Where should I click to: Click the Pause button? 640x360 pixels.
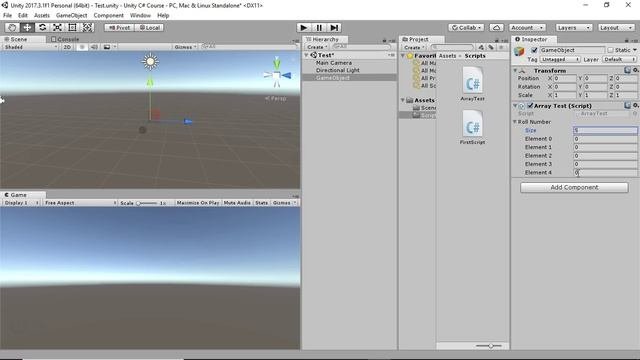tap(319, 27)
